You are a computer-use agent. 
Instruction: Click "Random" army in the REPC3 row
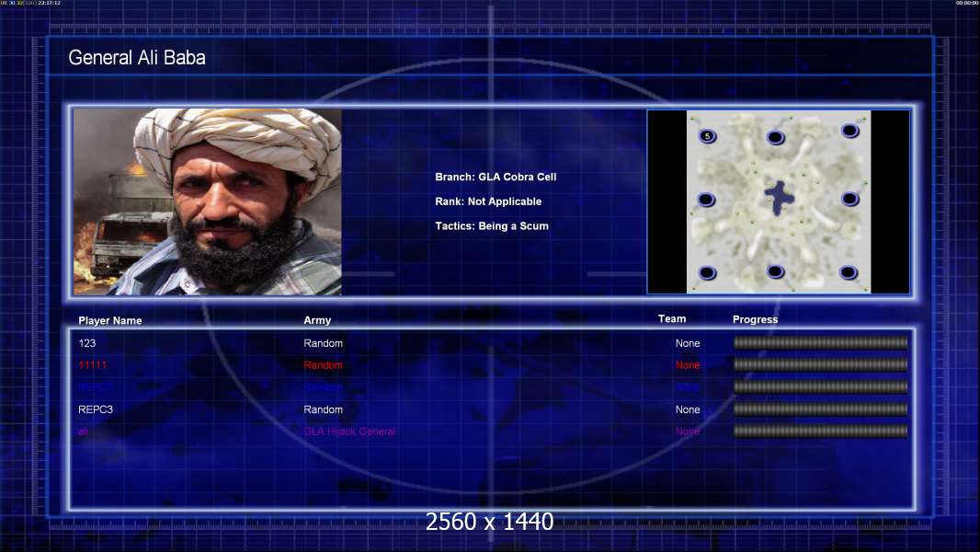[323, 409]
